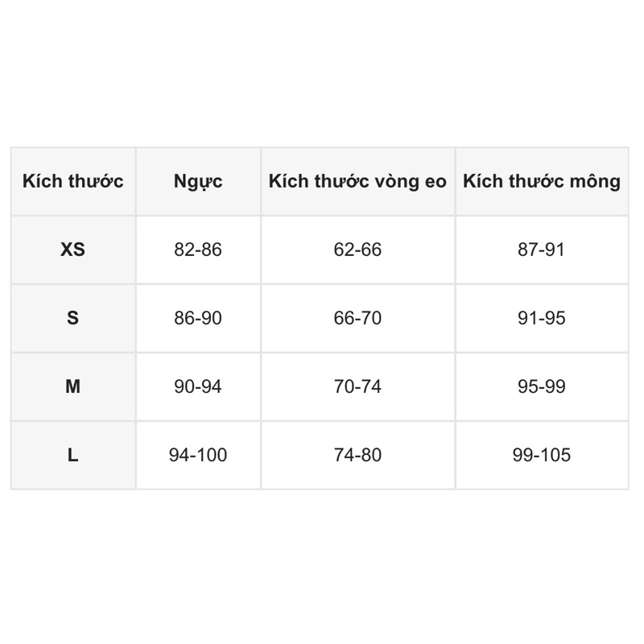Click the XS size row label
644x644 pixels.
click(x=73, y=250)
